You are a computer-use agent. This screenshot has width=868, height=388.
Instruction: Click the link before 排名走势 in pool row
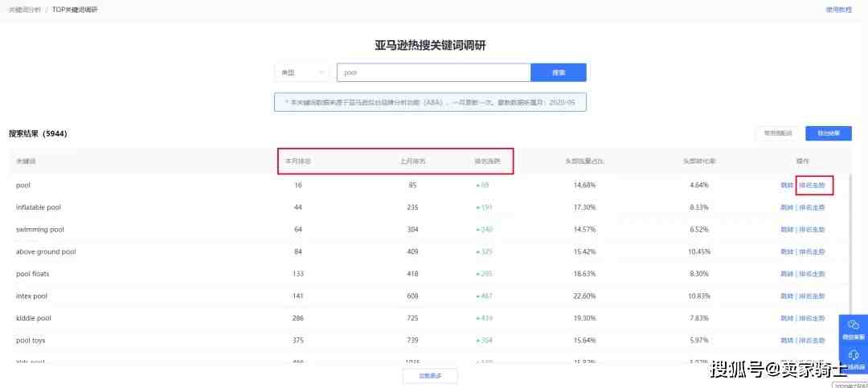[787, 186]
